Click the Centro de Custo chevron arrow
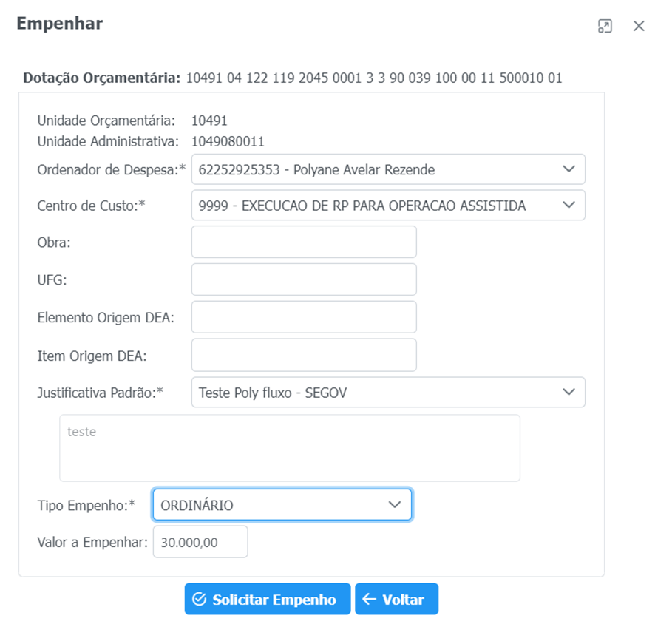The height and width of the screenshot is (644, 655). pyautogui.click(x=569, y=206)
